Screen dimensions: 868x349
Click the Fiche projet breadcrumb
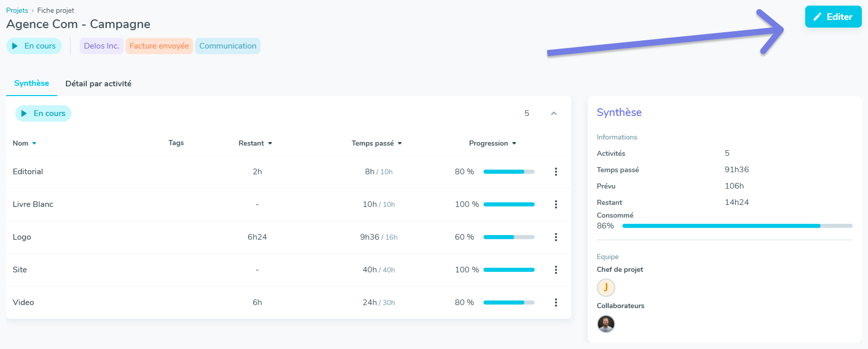pyautogui.click(x=56, y=10)
